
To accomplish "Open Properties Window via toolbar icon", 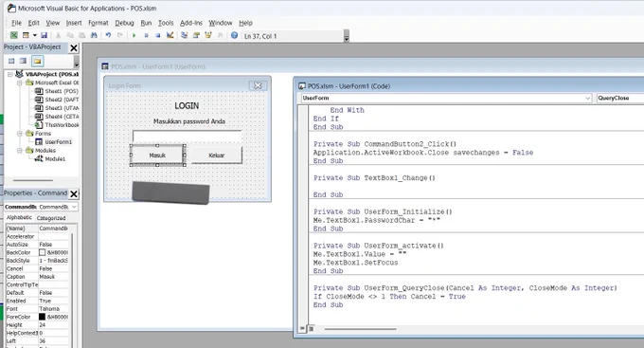I will (196, 36).
